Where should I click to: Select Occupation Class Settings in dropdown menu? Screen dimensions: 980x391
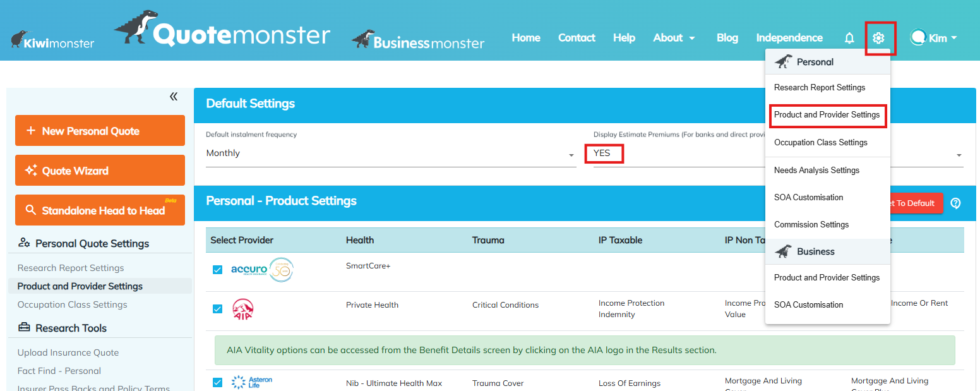tap(827, 142)
